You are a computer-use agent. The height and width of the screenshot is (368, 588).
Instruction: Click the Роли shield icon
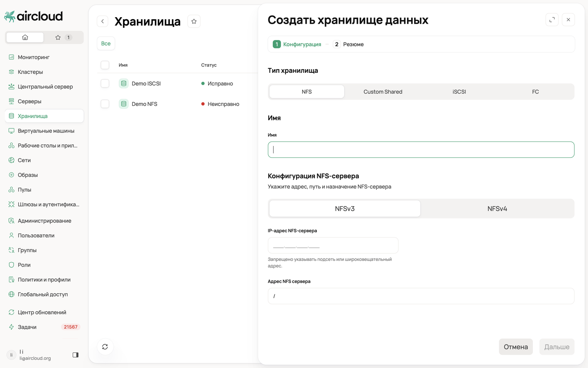pos(11,265)
